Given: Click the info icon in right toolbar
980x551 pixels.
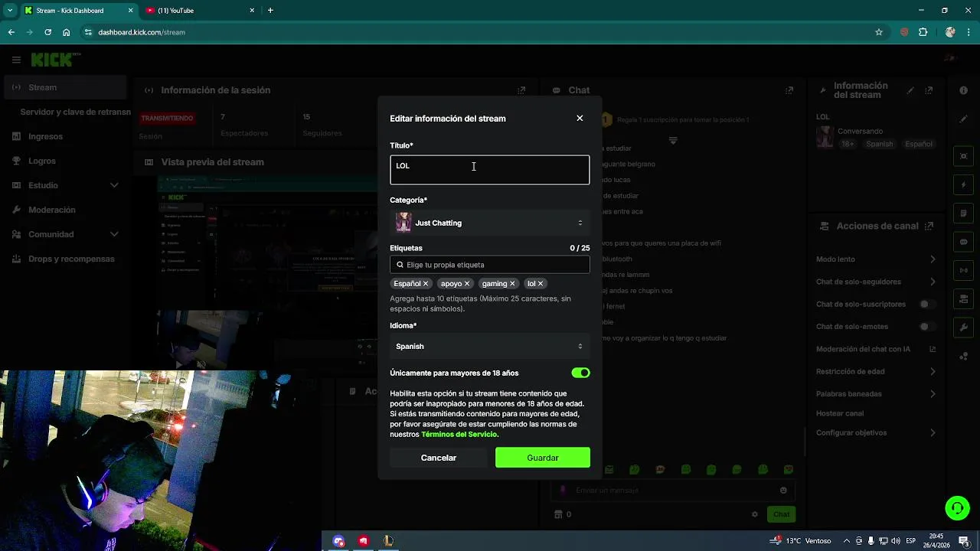Looking at the screenshot, I should tap(964, 90).
